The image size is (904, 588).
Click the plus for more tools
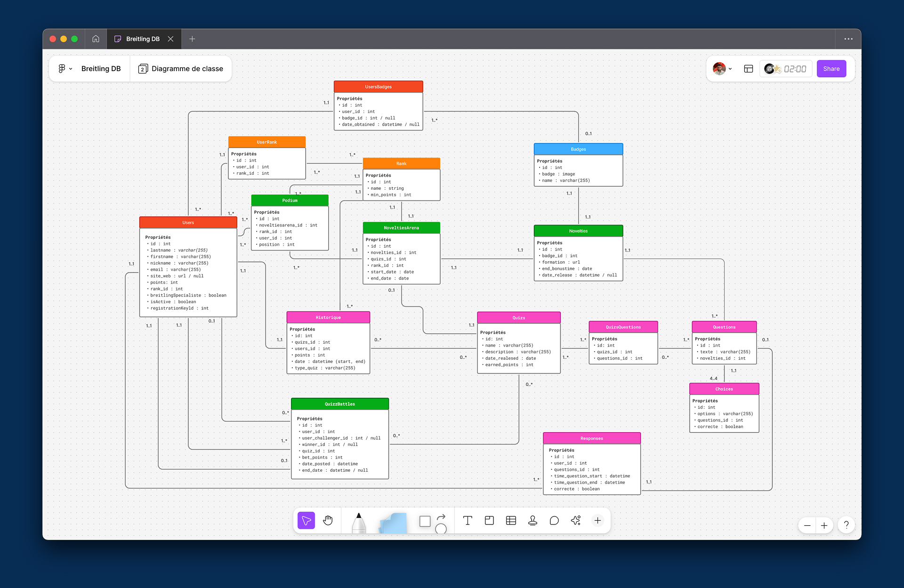click(x=597, y=520)
